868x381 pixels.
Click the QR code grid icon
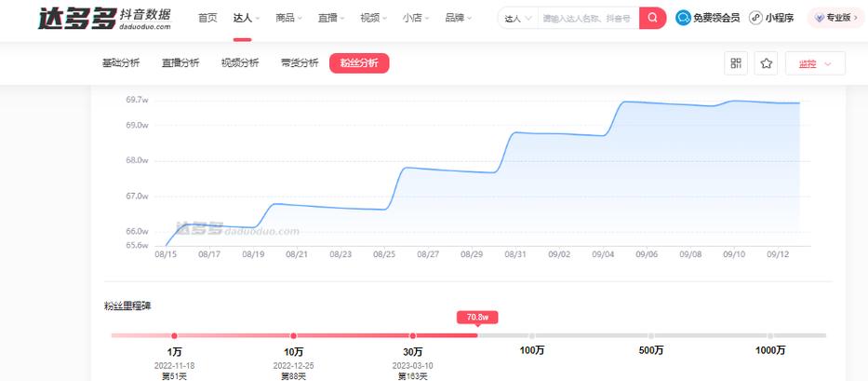736,63
